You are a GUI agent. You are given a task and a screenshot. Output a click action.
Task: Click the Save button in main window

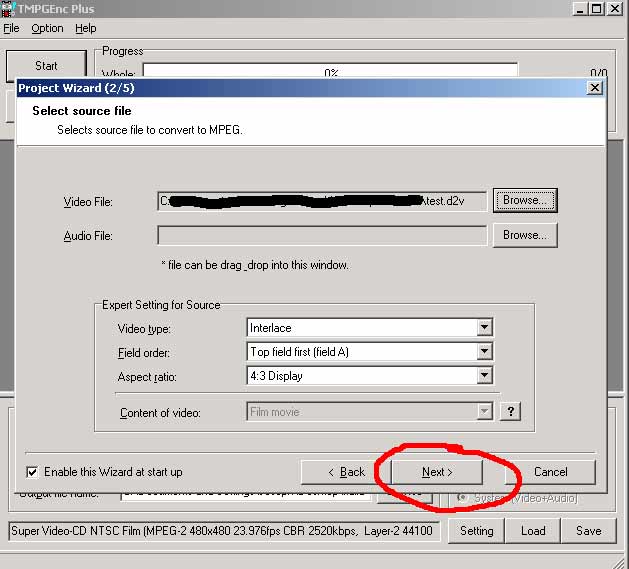pyautogui.click(x=588, y=531)
